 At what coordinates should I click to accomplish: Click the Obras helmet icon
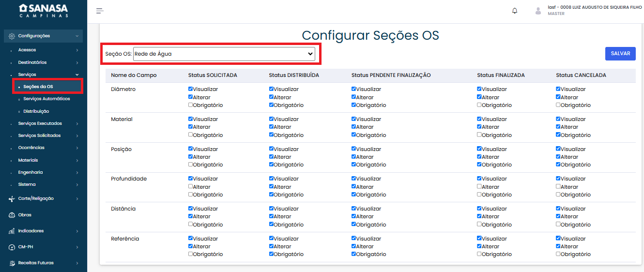click(12, 215)
